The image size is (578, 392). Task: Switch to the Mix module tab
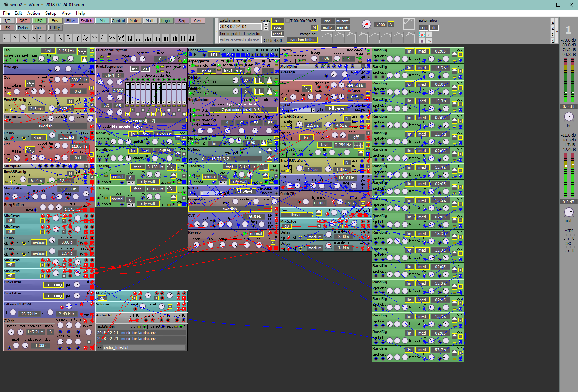coord(102,21)
